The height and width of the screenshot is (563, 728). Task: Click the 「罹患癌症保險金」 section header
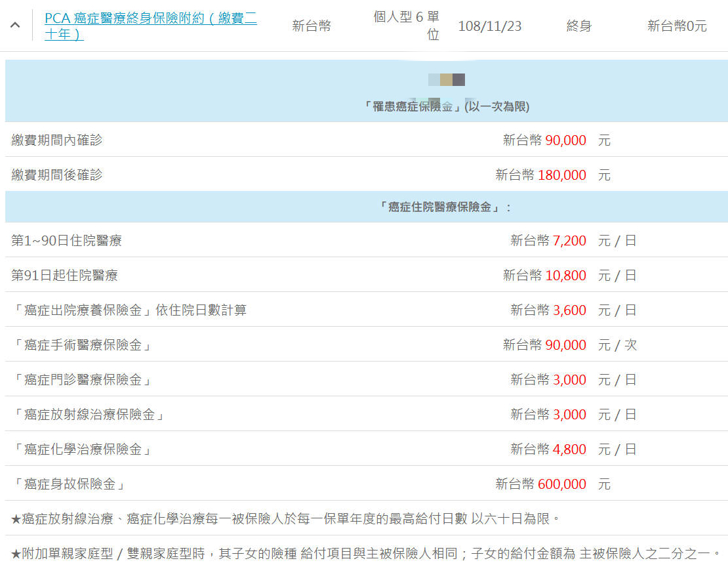coord(446,106)
